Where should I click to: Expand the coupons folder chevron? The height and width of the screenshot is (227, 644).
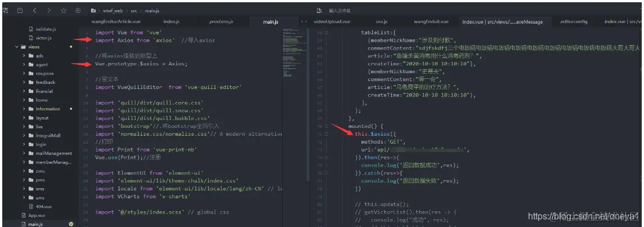coord(24,73)
